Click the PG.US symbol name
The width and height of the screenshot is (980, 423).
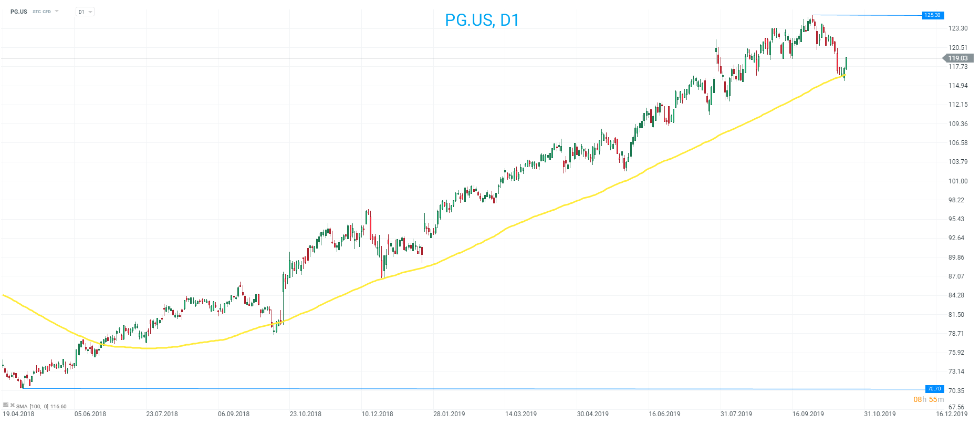[19, 12]
